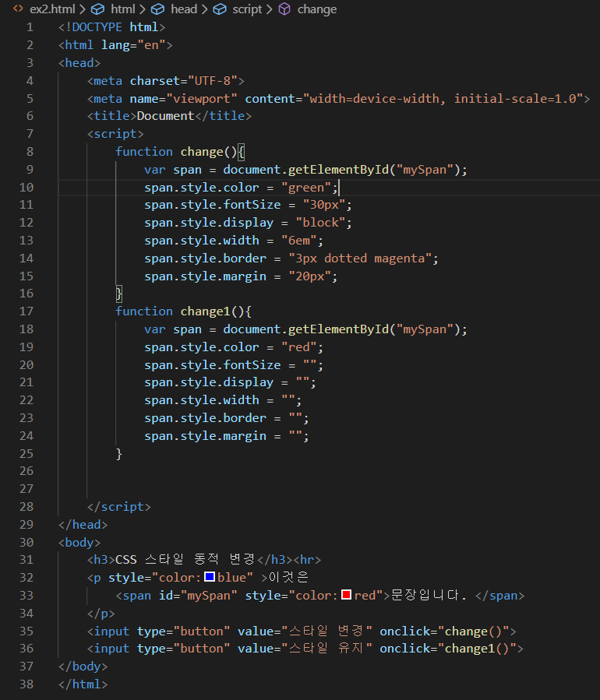Click "en" lang value on line 2
Screen dimensions: 600x700
click(x=151, y=45)
